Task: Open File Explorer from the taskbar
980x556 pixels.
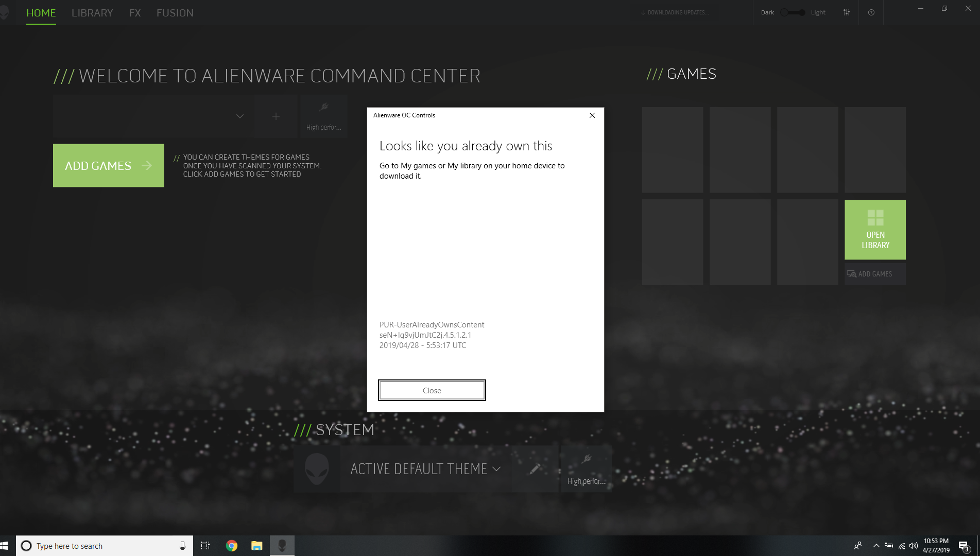Action: (x=256, y=546)
